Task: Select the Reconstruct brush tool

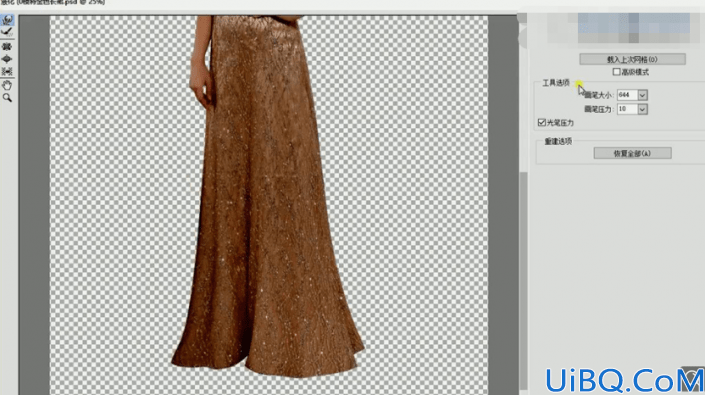Action: pyautogui.click(x=7, y=32)
